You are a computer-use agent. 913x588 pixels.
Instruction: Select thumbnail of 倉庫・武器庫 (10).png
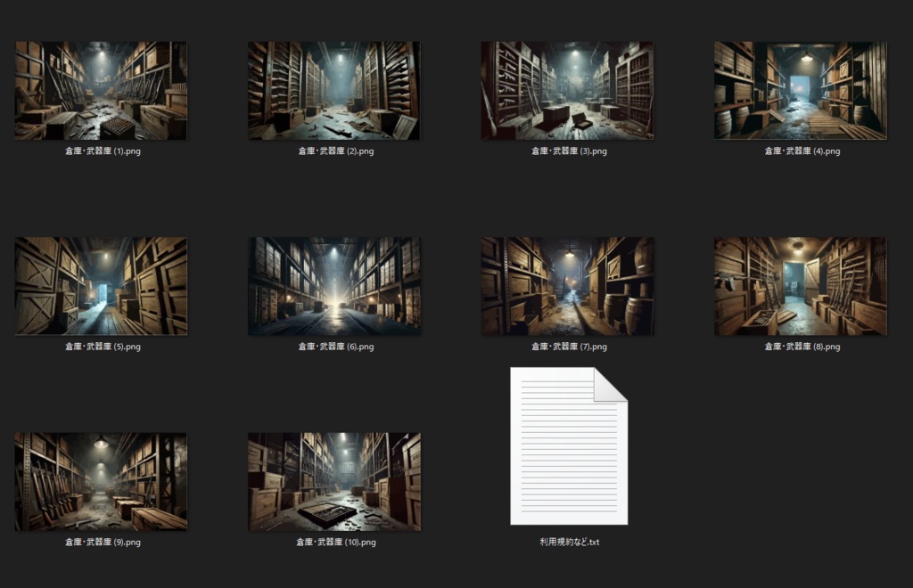click(x=334, y=482)
